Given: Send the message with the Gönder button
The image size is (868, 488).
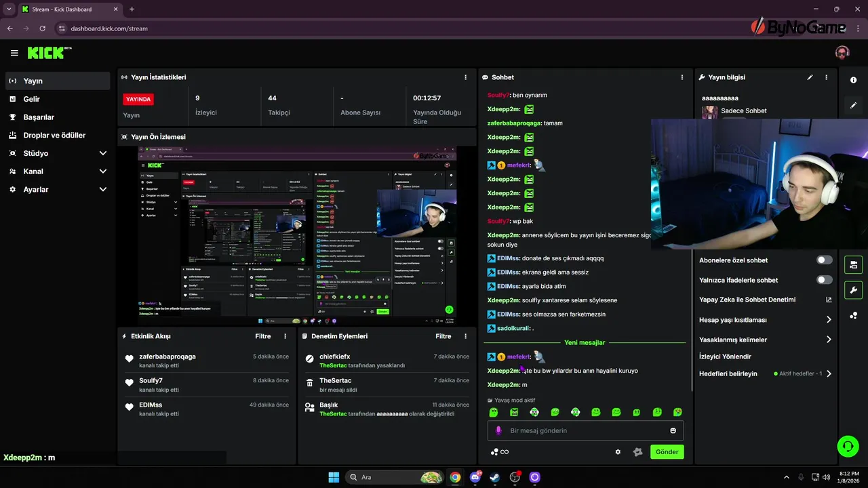Looking at the screenshot, I should point(667,452).
